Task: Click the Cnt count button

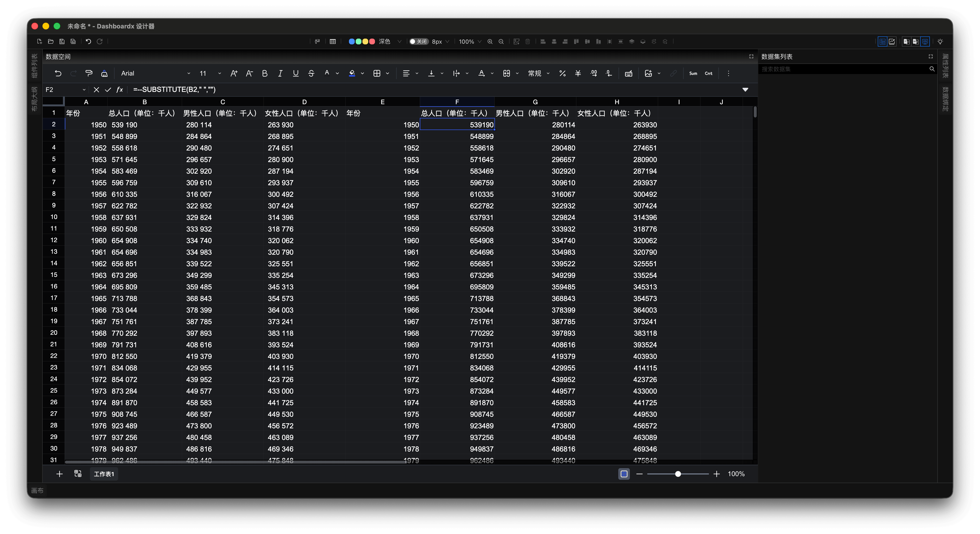Action: coord(708,74)
